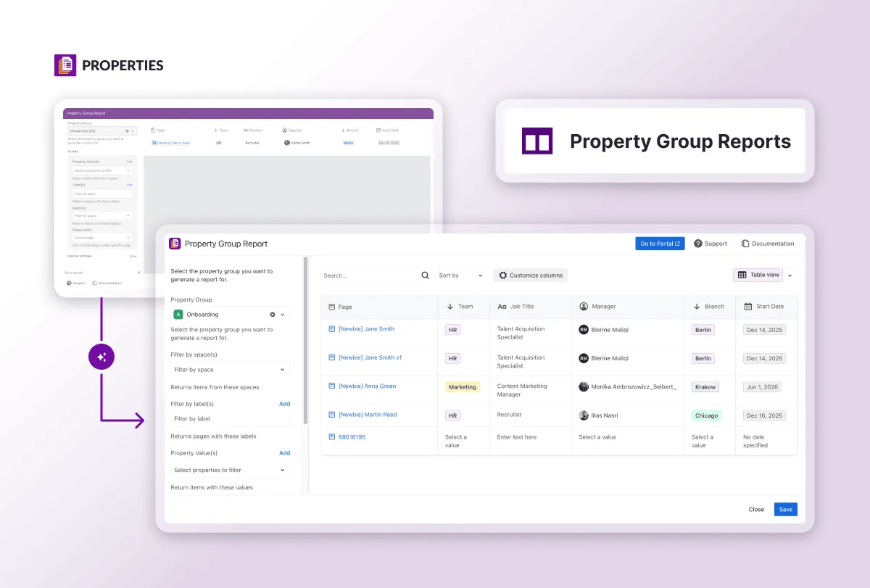
Task: Click the sidebar vertical scrollbar
Action: coord(305,341)
